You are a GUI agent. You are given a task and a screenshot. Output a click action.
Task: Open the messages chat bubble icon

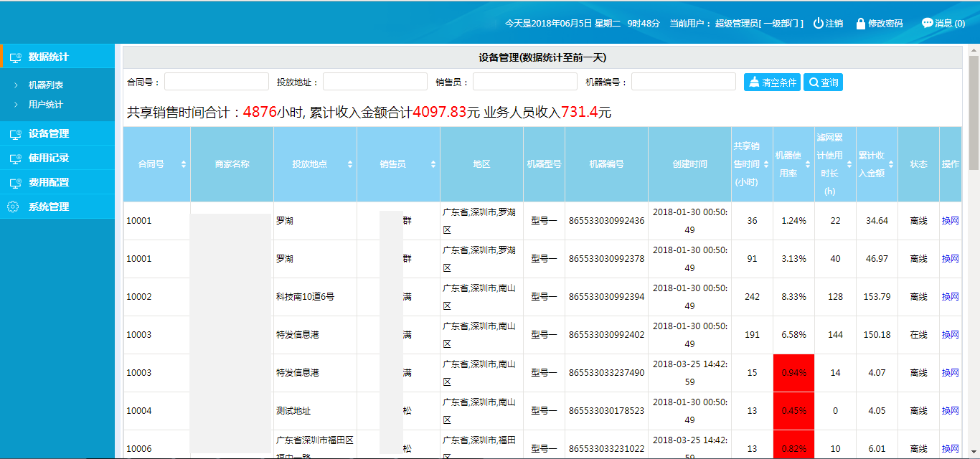(928, 23)
